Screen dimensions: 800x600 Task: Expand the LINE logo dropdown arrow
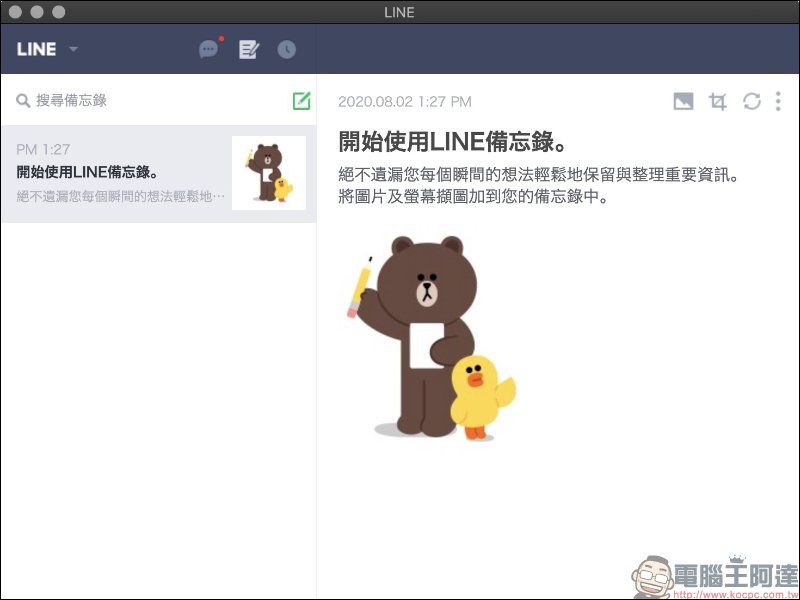[73, 49]
